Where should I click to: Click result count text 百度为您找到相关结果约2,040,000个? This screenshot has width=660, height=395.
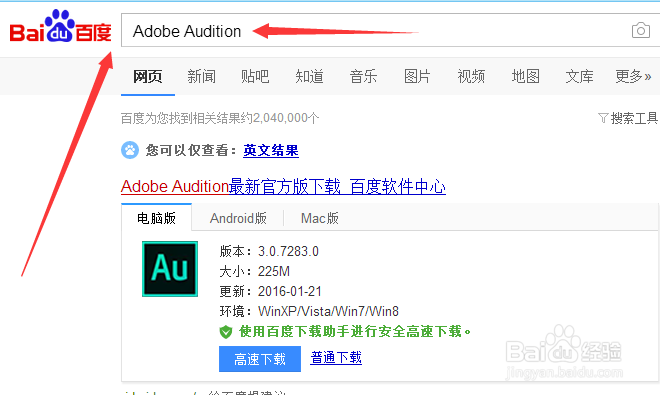coord(220,118)
